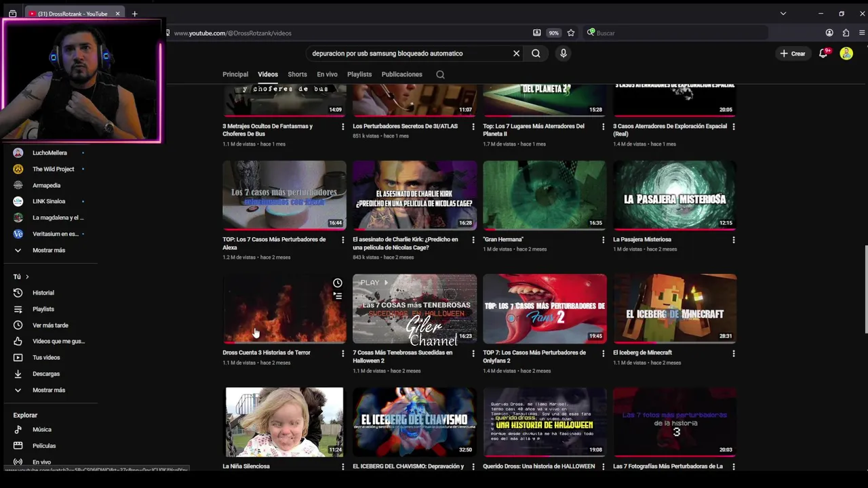Open video title "Gran Hermana"
Viewport: 868px width, 488px height.
[x=503, y=239]
